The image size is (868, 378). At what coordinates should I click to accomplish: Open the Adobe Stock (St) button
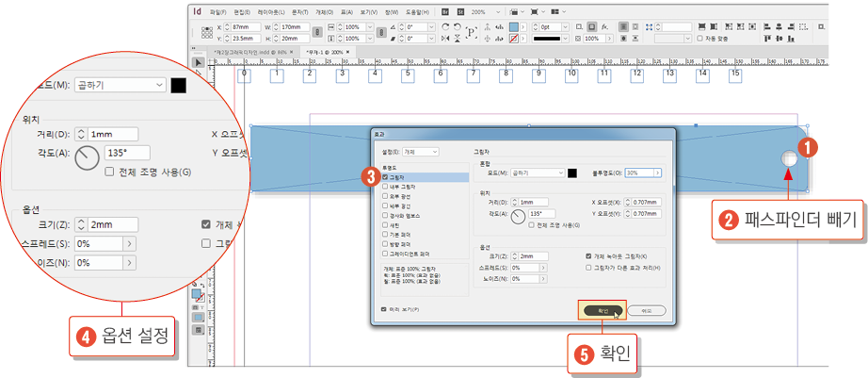pyautogui.click(x=460, y=11)
